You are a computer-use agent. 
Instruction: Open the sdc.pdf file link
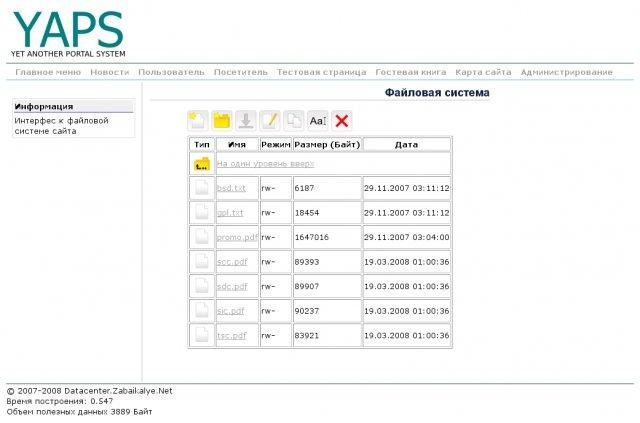coord(232,286)
